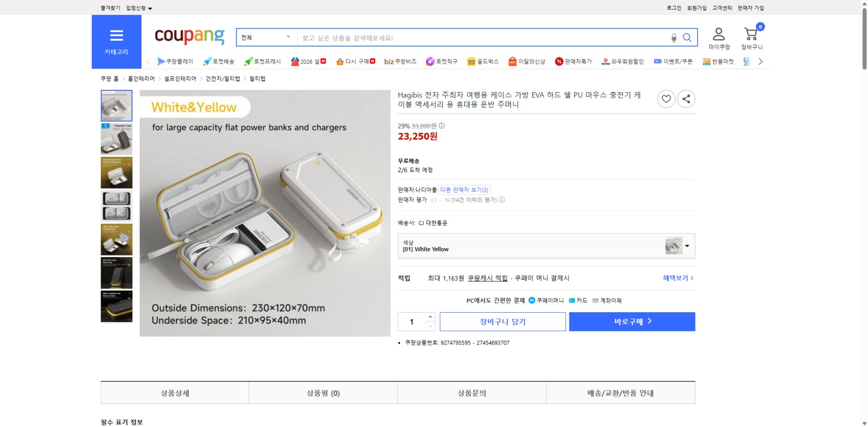Open the 카테고리 hamburger menu
Image resolution: width=868 pixels, height=427 pixels.
pyautogui.click(x=117, y=36)
